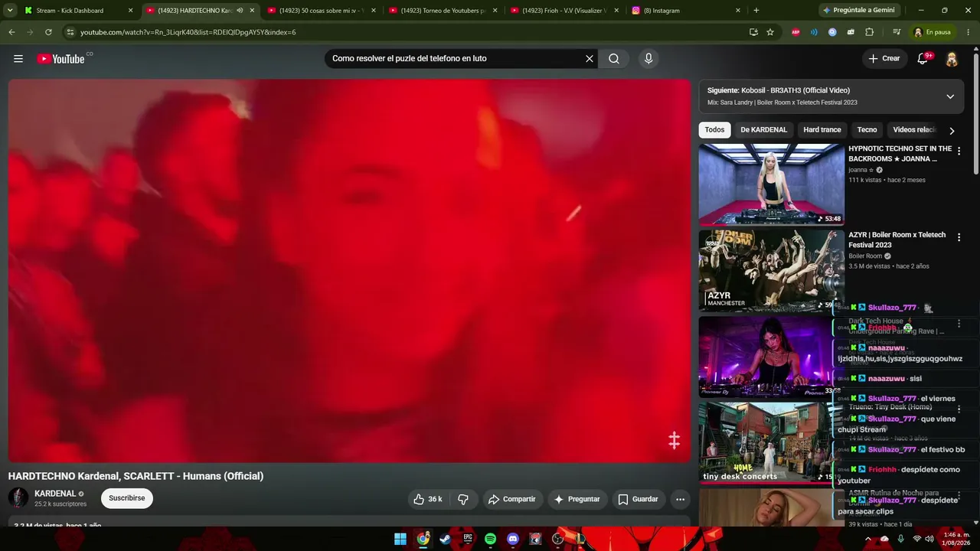Go to YouTube home via logo

click(x=60, y=59)
